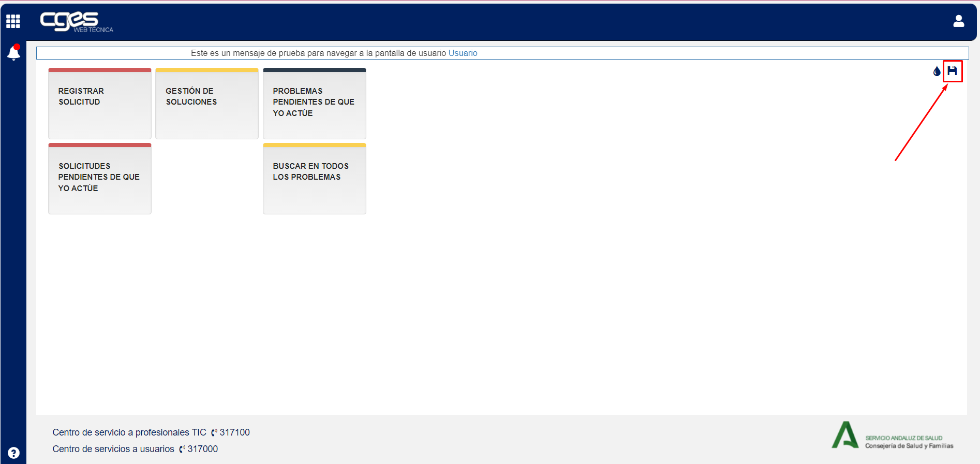
Task: Click Centro de servicios a usuarios text
Action: tap(113, 449)
